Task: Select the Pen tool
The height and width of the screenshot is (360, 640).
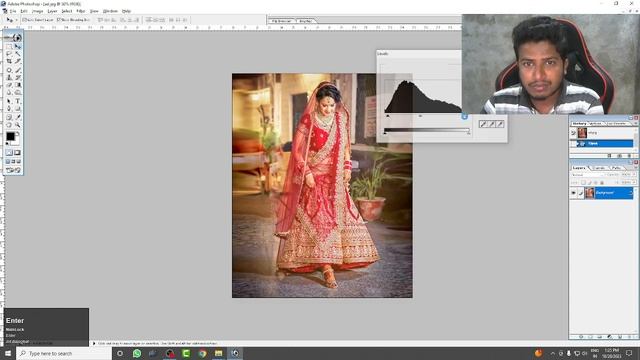Action: 9,109
